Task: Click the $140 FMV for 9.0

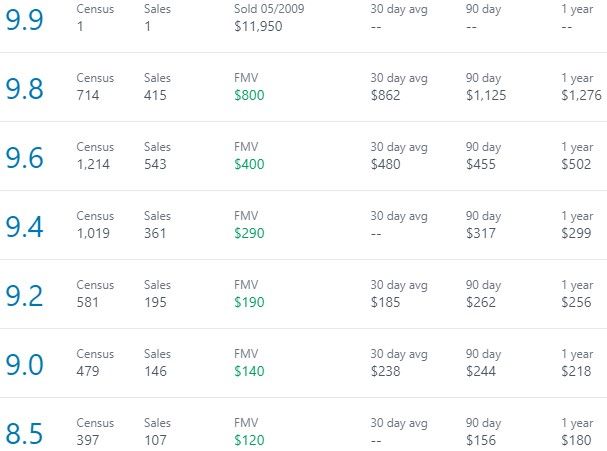Action: point(249,371)
